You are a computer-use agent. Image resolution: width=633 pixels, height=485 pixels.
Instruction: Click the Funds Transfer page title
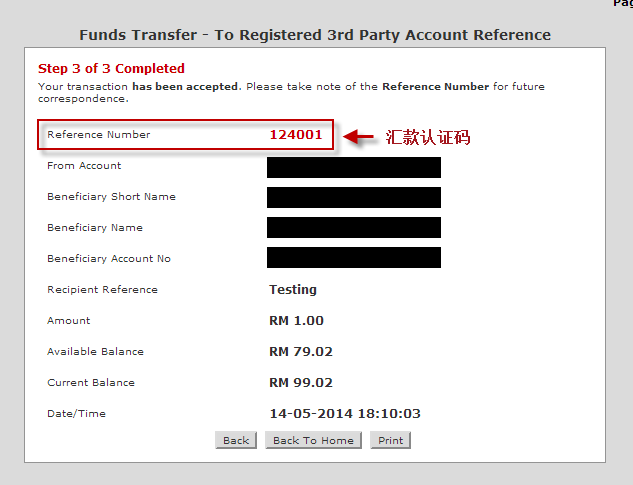click(315, 35)
